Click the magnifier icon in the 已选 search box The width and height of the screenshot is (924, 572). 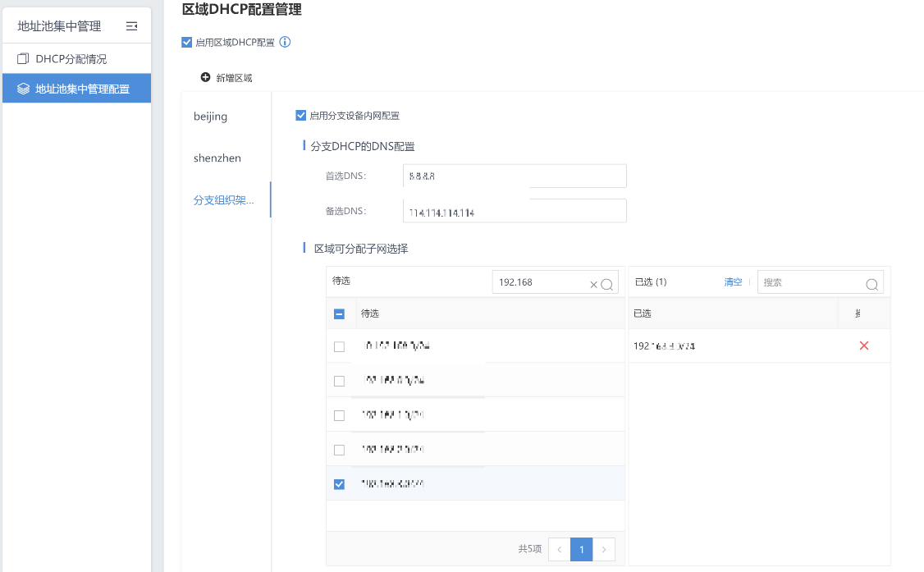(872, 284)
